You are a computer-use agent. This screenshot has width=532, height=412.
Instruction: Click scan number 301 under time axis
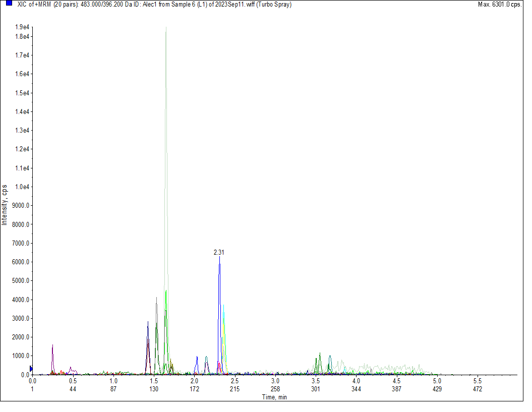click(x=316, y=389)
